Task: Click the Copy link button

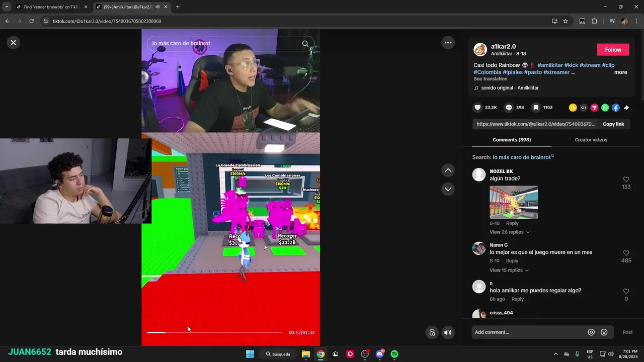Action: [x=613, y=124]
